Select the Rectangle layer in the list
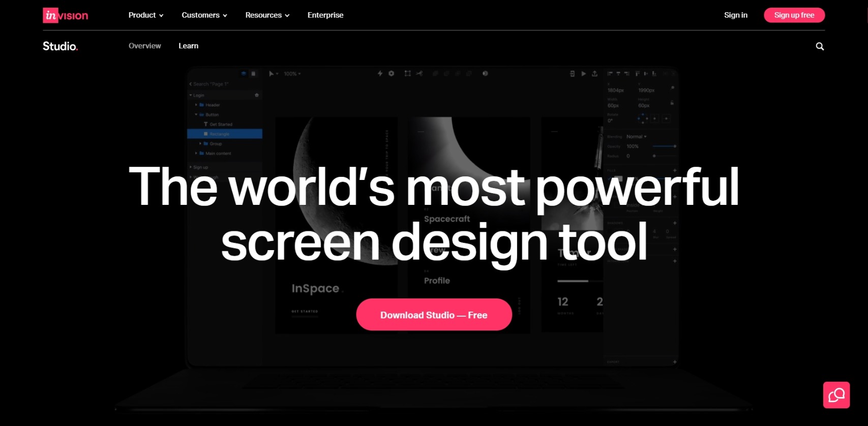This screenshot has height=426, width=868. click(x=224, y=134)
